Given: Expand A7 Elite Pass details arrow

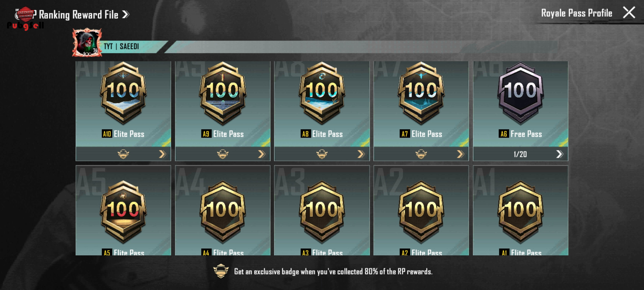Looking at the screenshot, I should pyautogui.click(x=460, y=154).
